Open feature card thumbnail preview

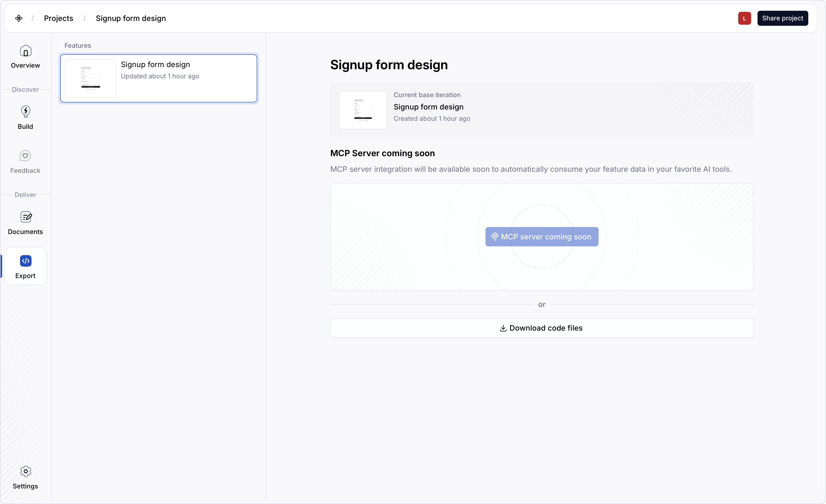(x=90, y=78)
